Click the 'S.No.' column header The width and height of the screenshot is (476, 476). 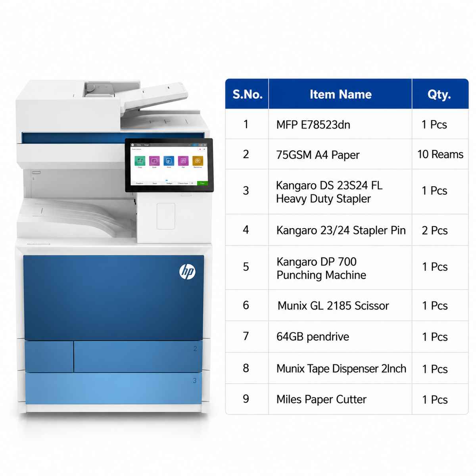click(247, 94)
